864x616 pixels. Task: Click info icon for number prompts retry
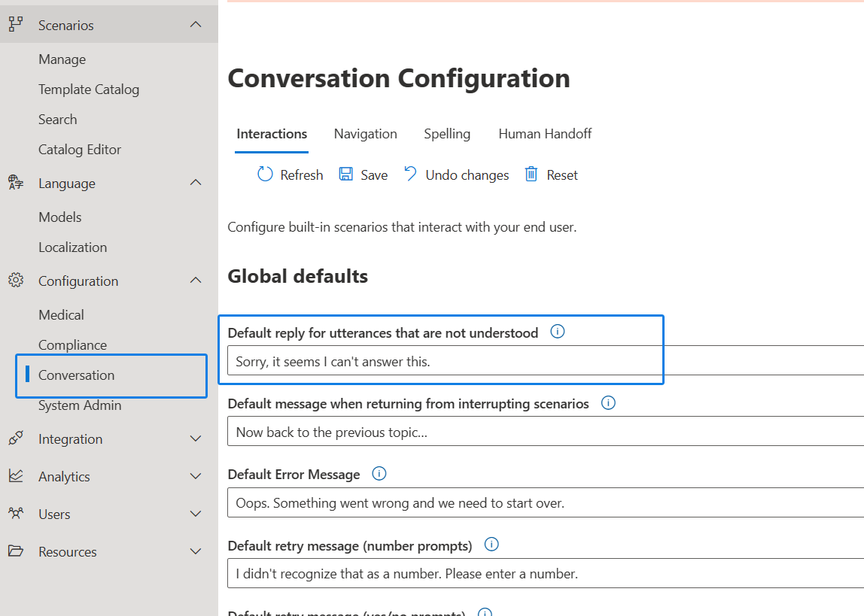[x=491, y=545]
